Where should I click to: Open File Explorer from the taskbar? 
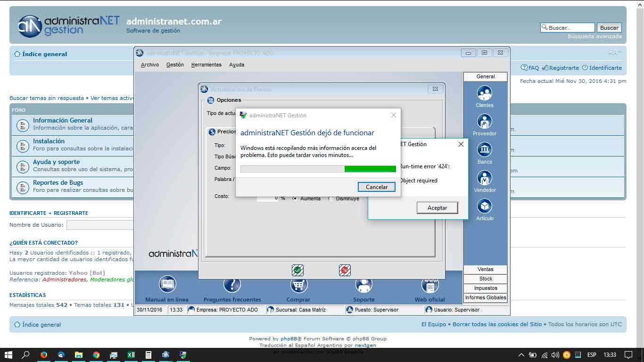click(79, 355)
